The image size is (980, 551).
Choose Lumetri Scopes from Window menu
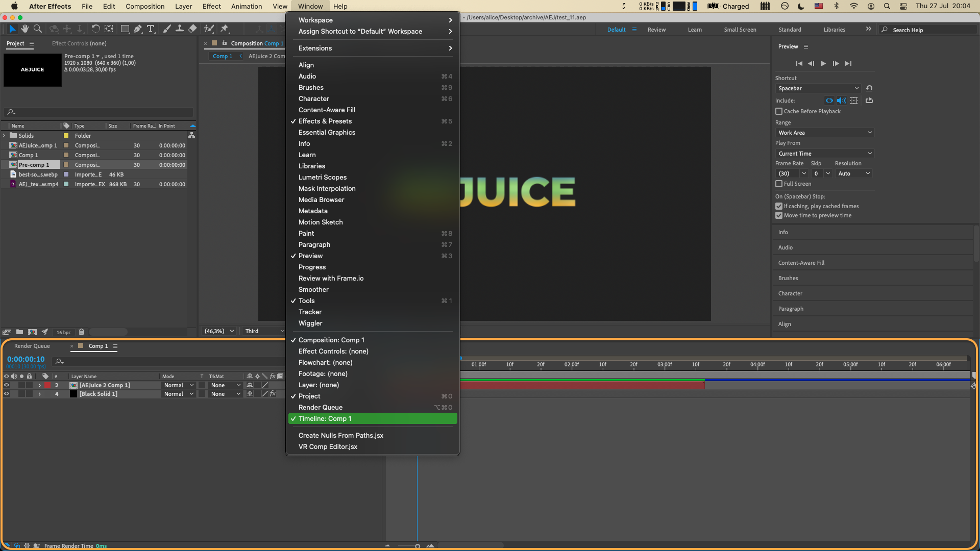[x=323, y=177]
